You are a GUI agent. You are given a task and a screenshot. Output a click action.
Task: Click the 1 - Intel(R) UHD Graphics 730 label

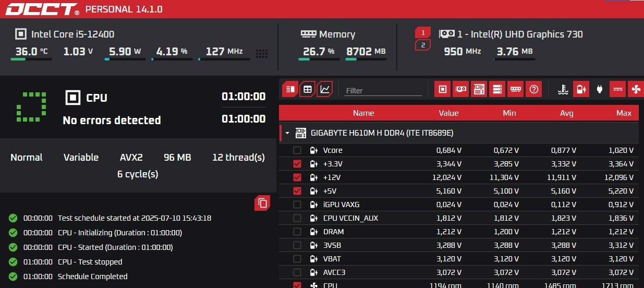(x=520, y=34)
